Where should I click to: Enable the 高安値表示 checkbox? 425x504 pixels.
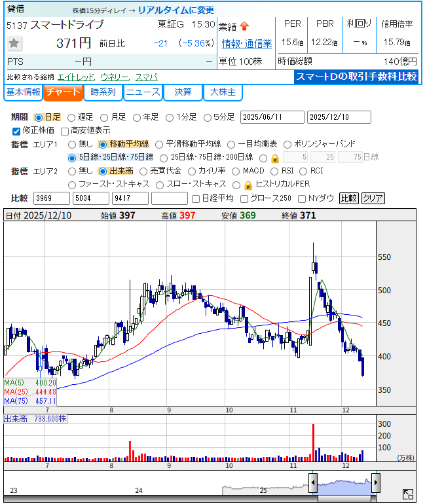tap(64, 130)
